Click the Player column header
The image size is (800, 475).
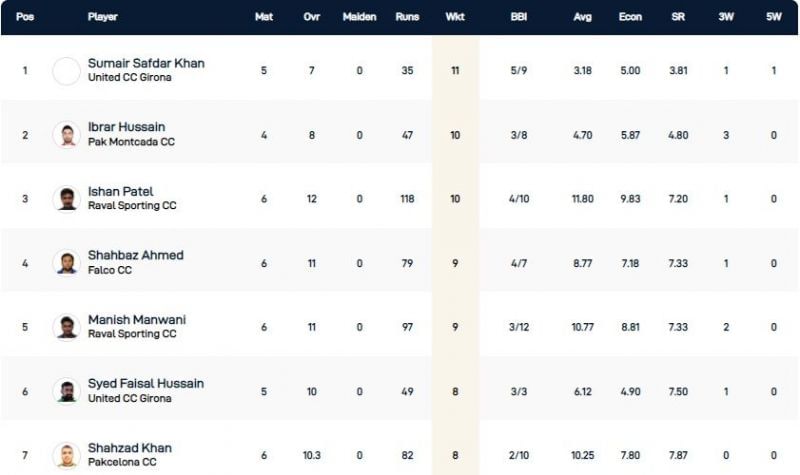pyautogui.click(x=102, y=17)
